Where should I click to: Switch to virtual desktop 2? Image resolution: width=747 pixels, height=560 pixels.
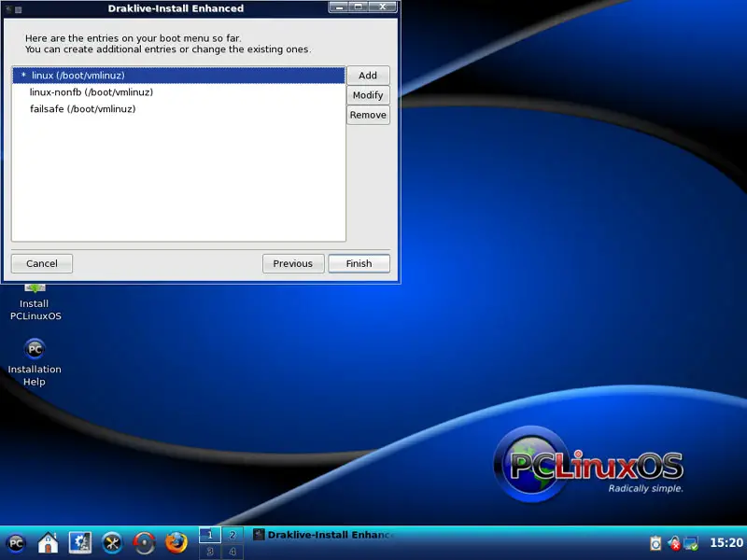[233, 535]
